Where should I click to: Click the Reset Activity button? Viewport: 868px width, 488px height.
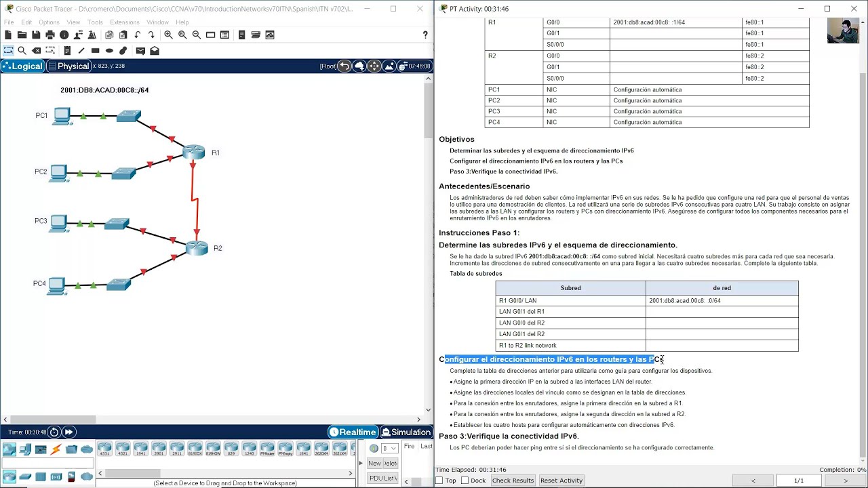(x=561, y=481)
